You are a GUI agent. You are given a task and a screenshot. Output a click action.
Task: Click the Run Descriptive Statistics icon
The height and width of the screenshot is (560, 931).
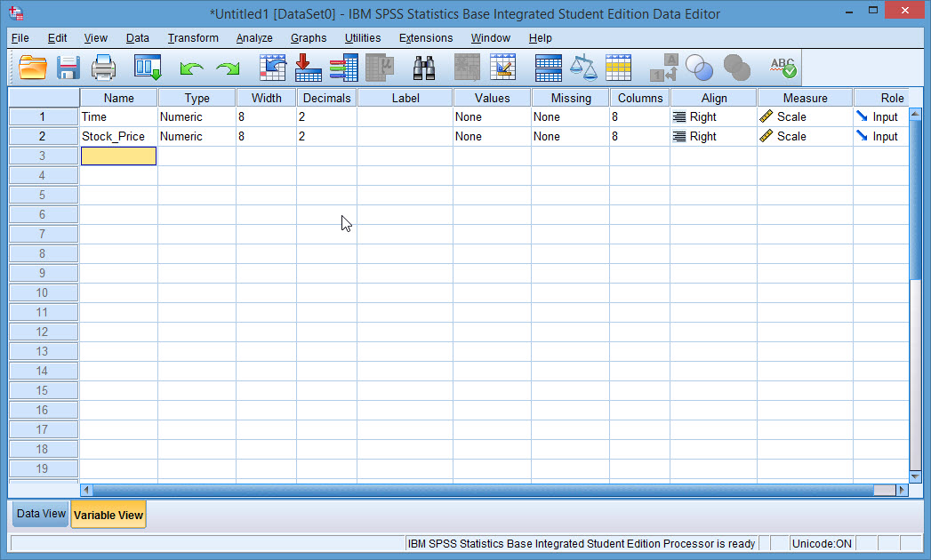click(380, 67)
